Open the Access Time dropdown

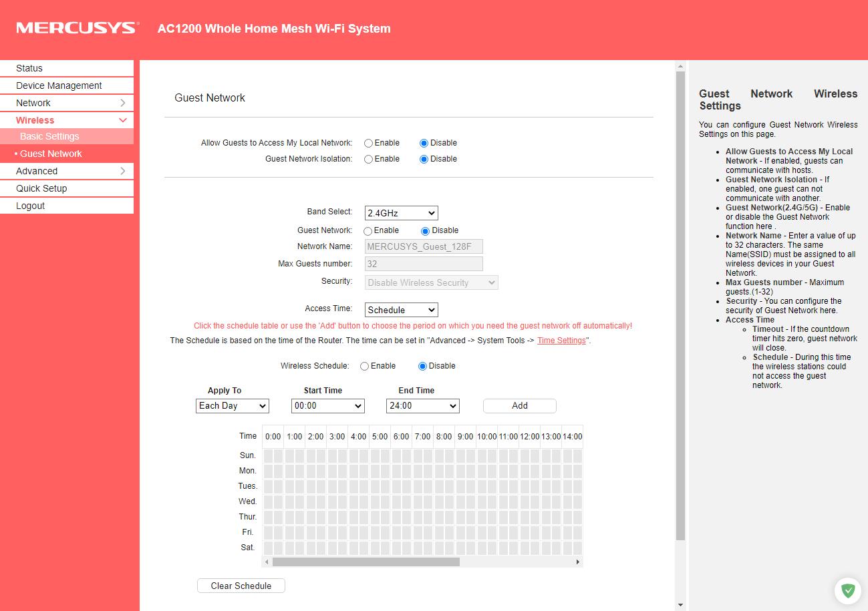click(x=401, y=310)
